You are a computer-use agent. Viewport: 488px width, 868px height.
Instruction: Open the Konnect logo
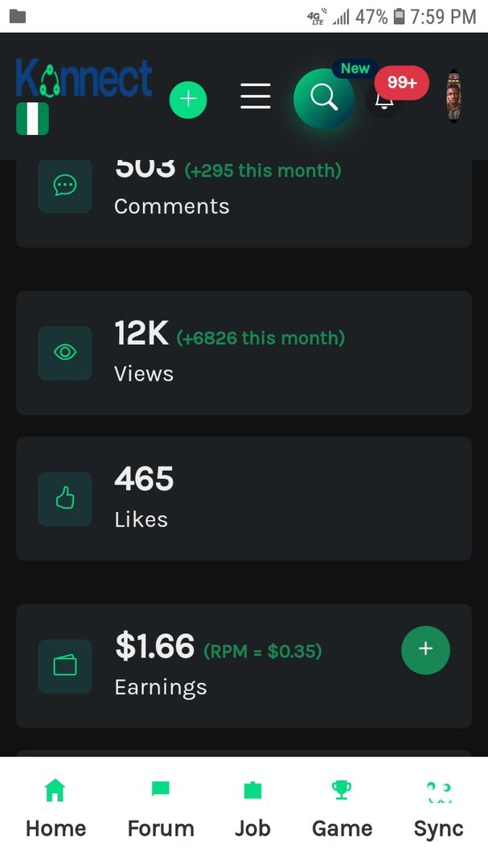click(84, 79)
